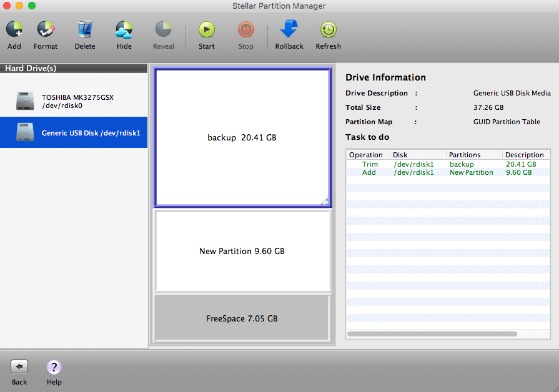Click the red Stop icon
The height and width of the screenshot is (392, 559).
coord(246,29)
